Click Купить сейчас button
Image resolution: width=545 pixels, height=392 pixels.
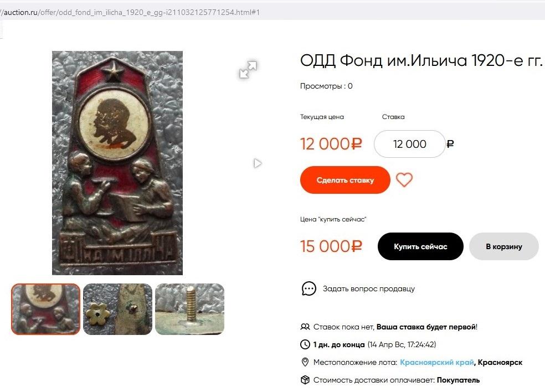tap(420, 246)
